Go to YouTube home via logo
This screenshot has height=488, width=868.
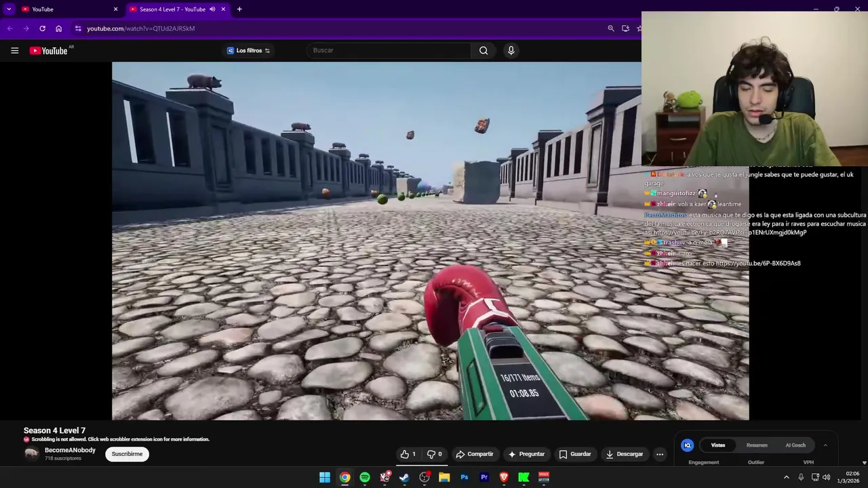click(x=49, y=50)
